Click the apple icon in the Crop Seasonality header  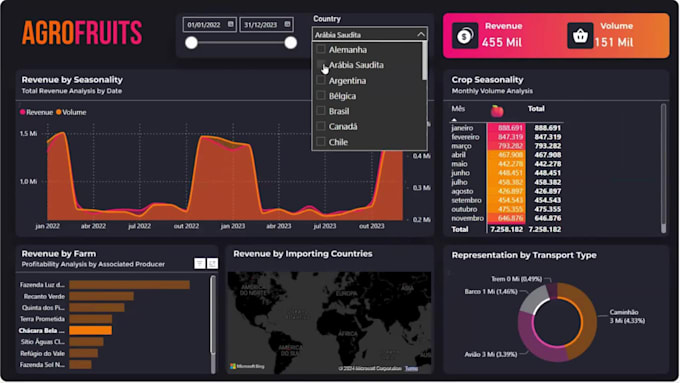pyautogui.click(x=497, y=111)
